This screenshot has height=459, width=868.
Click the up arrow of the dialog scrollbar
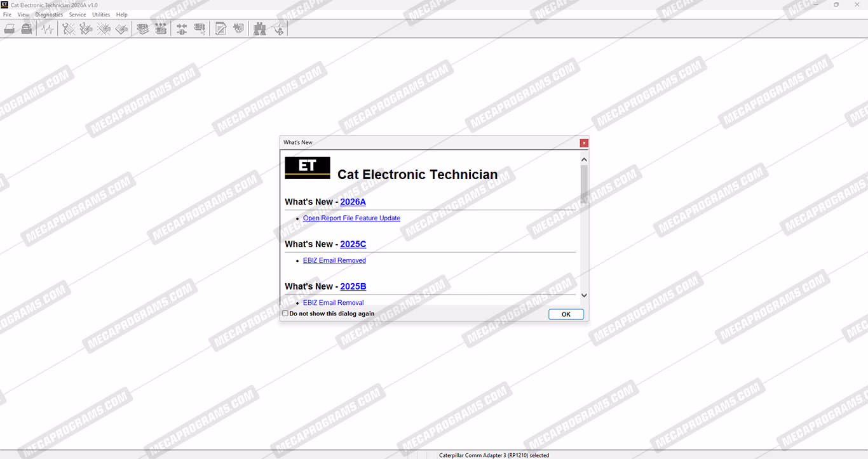584,159
